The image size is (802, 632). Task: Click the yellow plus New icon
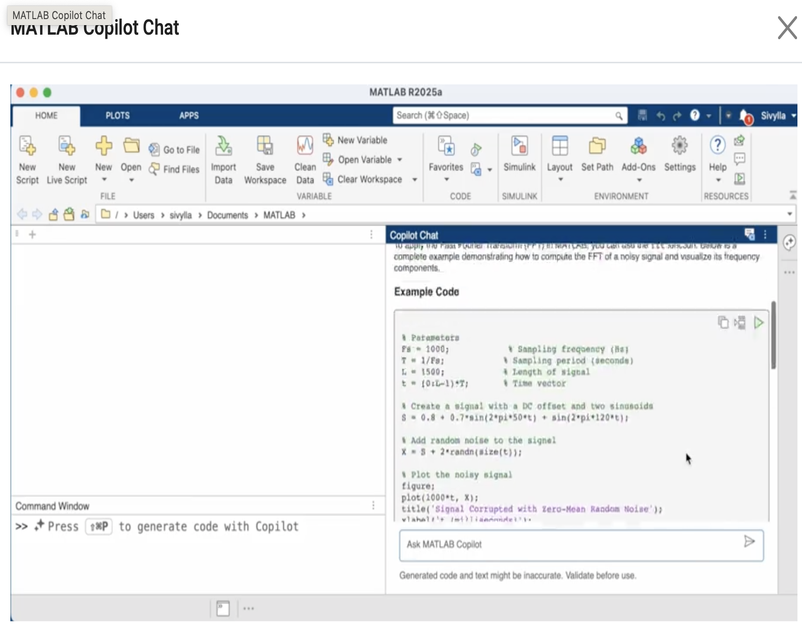pyautogui.click(x=103, y=146)
